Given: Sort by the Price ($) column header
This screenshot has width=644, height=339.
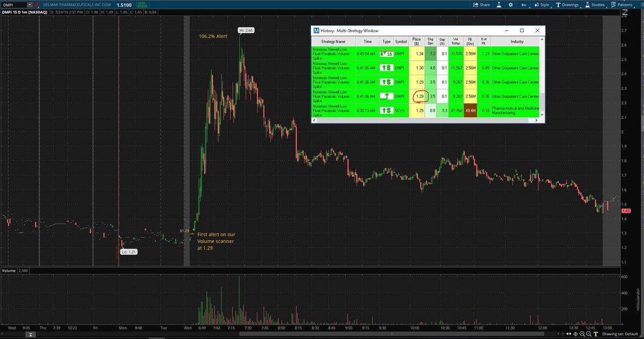Looking at the screenshot, I should 416,41.
